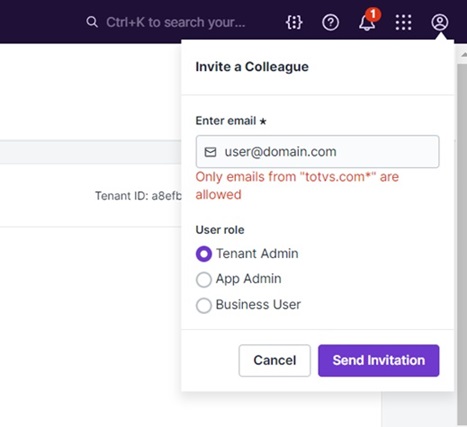
Task: Click the Enter email label
Action: coord(226,121)
